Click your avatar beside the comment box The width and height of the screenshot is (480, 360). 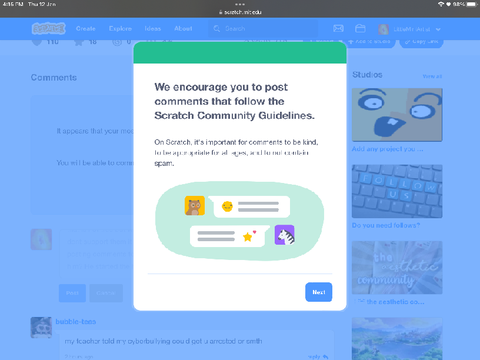(x=41, y=239)
